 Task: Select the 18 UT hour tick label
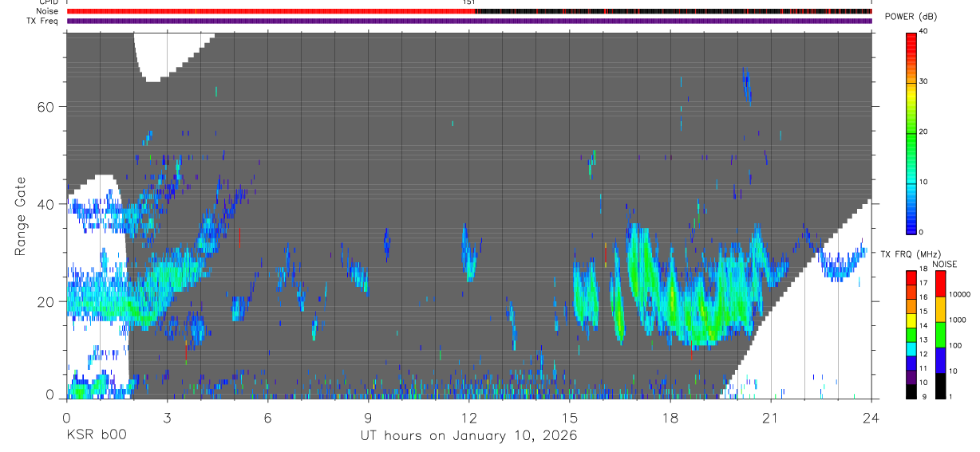point(670,417)
